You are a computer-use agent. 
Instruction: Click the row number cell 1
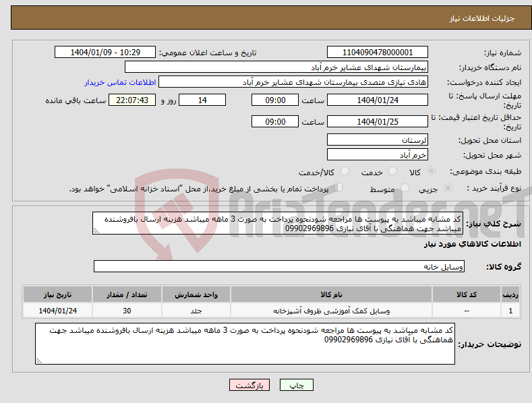(510, 311)
